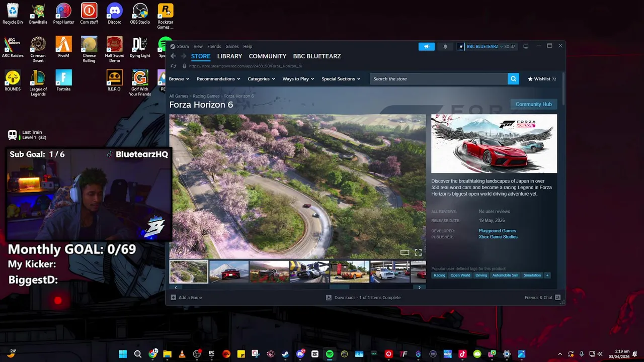Image resolution: width=644 pixels, height=362 pixels.
Task: Open the BBC BLUETEARZ profile tab
Action: tap(317, 56)
